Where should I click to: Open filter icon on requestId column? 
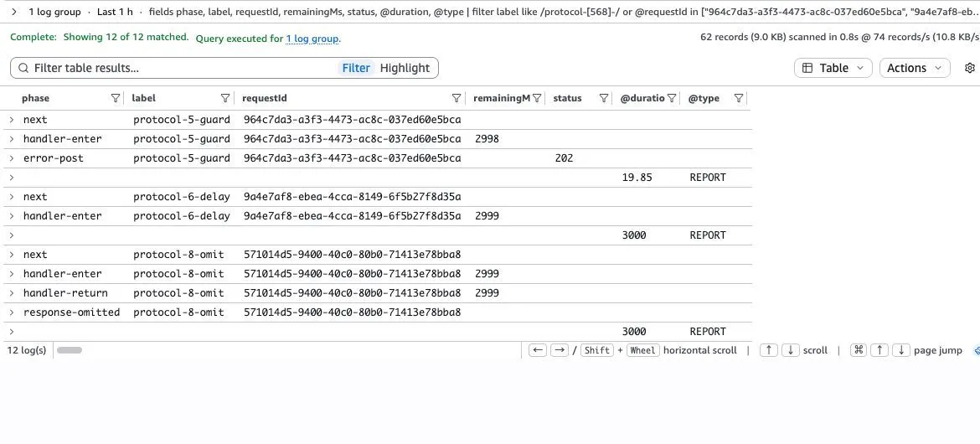point(456,98)
